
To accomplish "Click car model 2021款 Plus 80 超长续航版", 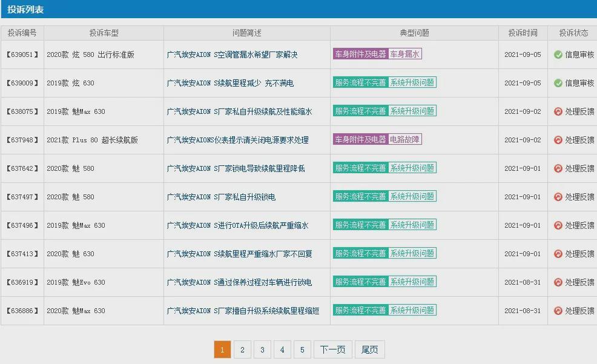I will tap(92, 140).
